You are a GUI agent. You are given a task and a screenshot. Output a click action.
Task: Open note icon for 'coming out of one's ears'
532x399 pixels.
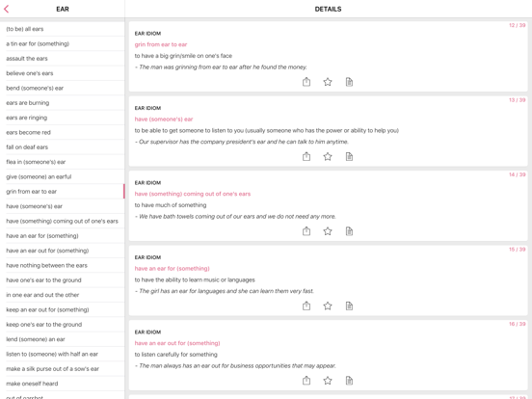click(x=349, y=231)
